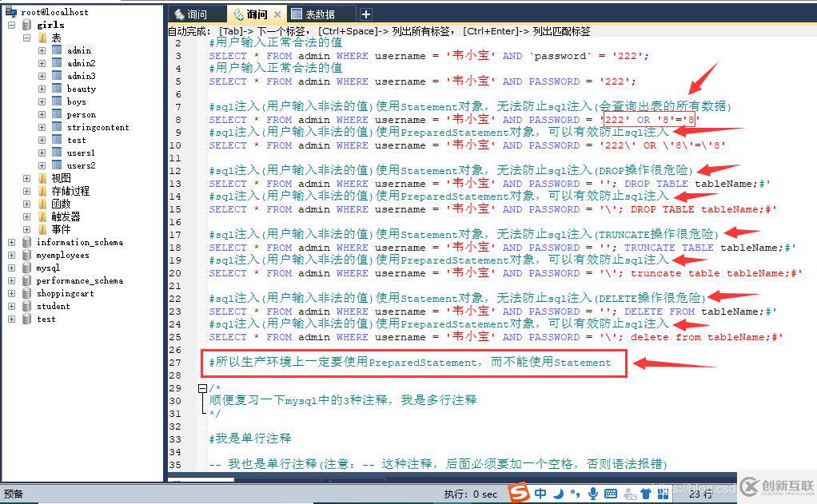Click the + button to open new tab

(x=364, y=13)
